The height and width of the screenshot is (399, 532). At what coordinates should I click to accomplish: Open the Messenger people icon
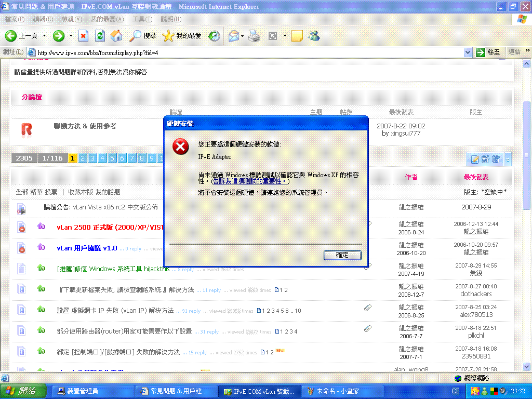(314, 36)
